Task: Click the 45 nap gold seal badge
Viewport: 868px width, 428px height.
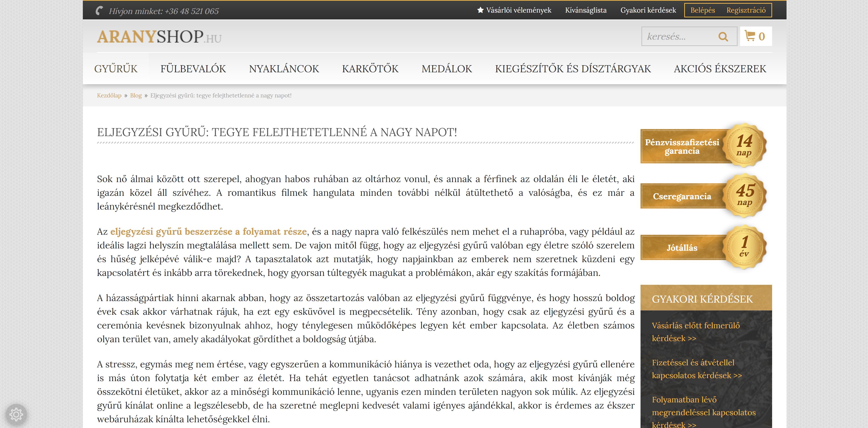Action: click(744, 195)
